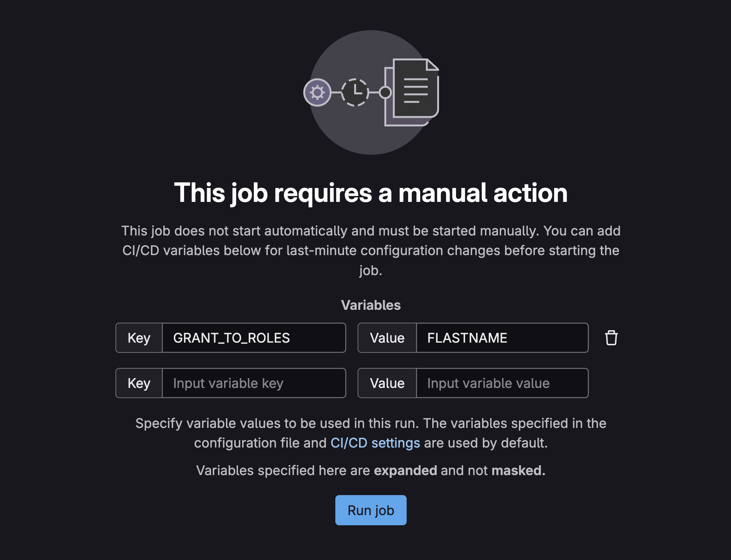The height and width of the screenshot is (560, 731).
Task: Click the document pages icon in the illustration
Action: click(x=412, y=92)
